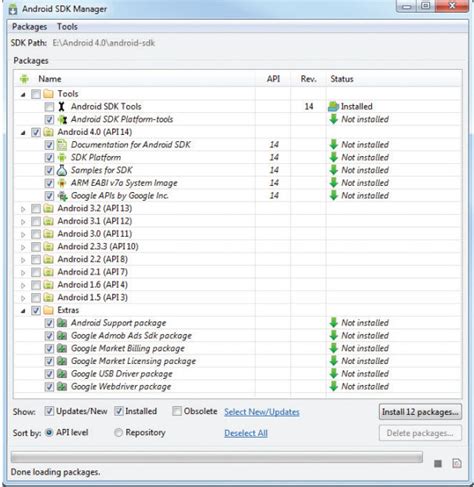Click the Android SDK Manager title bar icon
This screenshot has height=487, width=474.
tap(13, 9)
